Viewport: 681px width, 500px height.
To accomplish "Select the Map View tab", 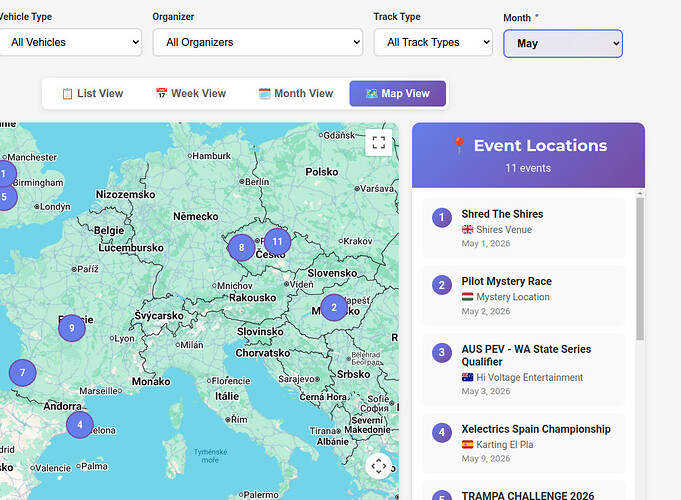I will coord(397,94).
